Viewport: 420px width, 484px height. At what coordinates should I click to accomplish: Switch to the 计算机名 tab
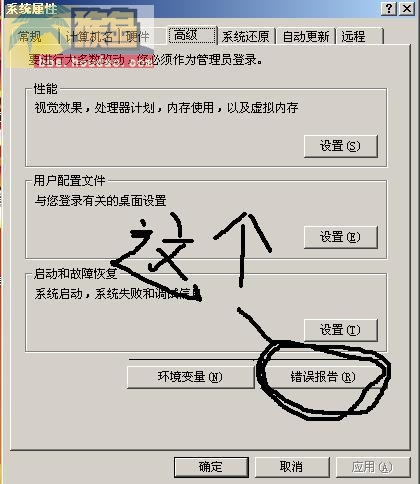(91, 36)
